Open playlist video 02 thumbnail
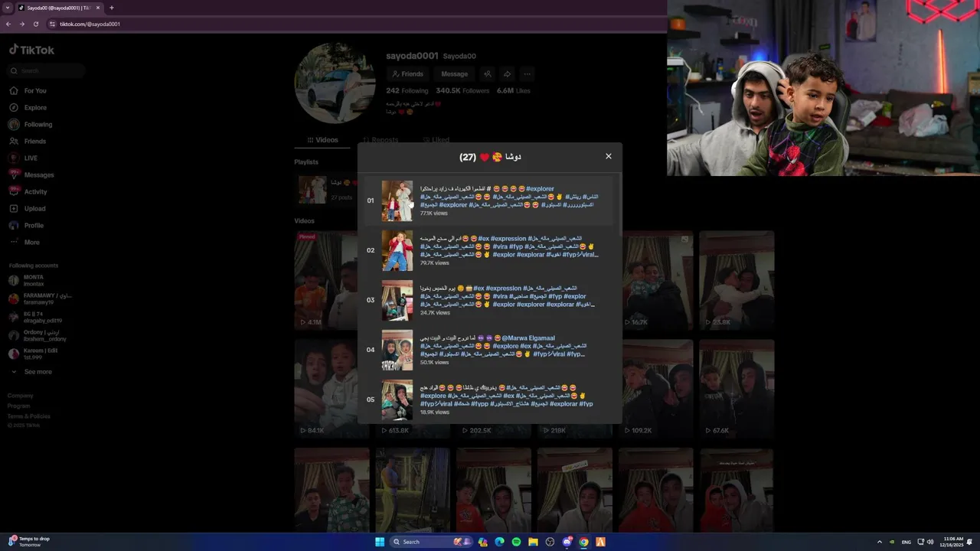 tap(397, 250)
